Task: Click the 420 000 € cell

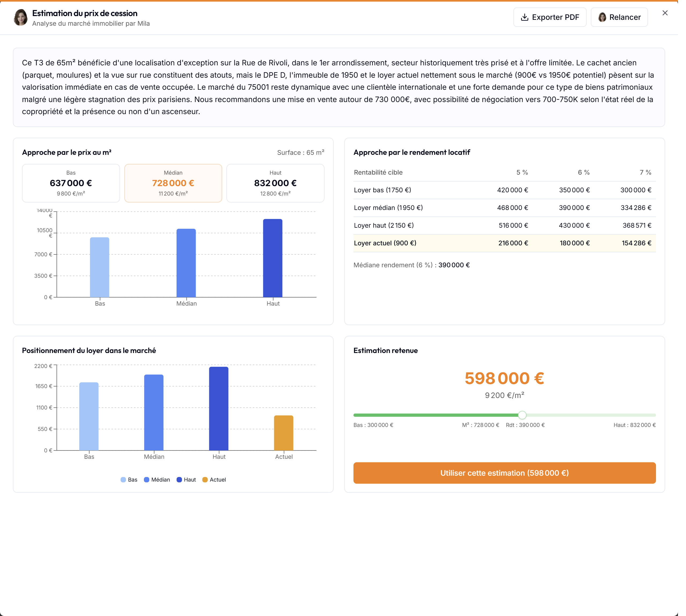Action: click(512, 190)
